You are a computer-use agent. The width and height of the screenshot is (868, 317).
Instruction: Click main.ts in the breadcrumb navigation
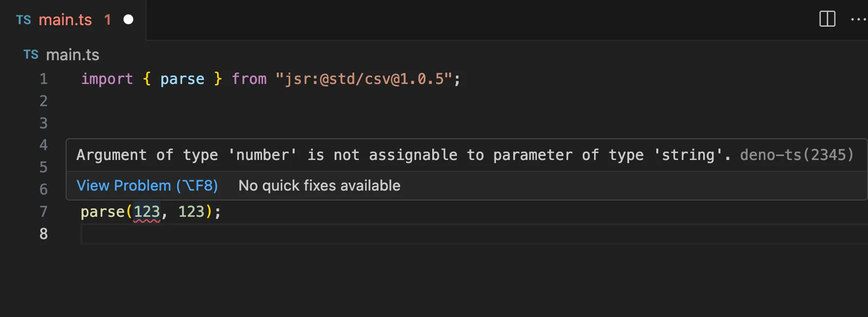click(x=73, y=54)
